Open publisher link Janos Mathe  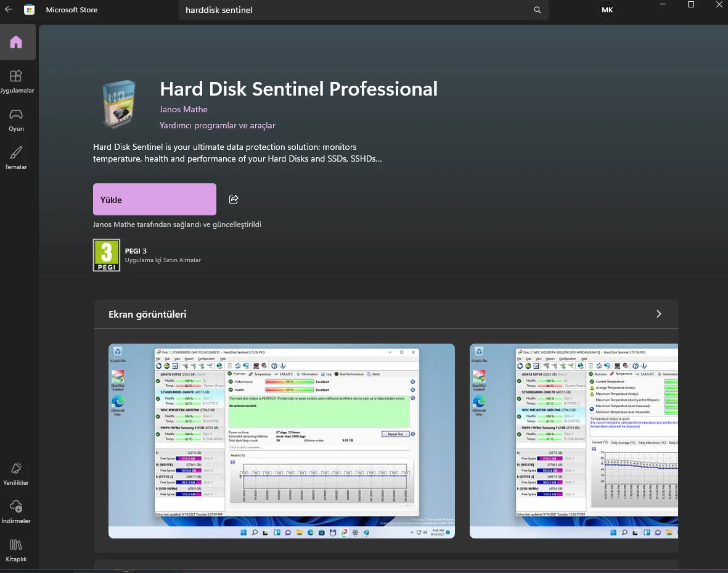tap(184, 109)
